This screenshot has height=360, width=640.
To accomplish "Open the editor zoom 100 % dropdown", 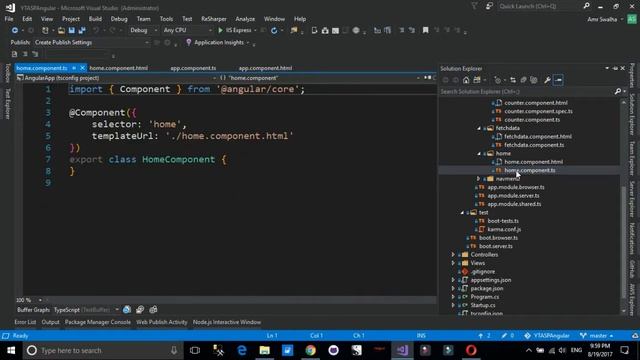I will (x=40, y=300).
